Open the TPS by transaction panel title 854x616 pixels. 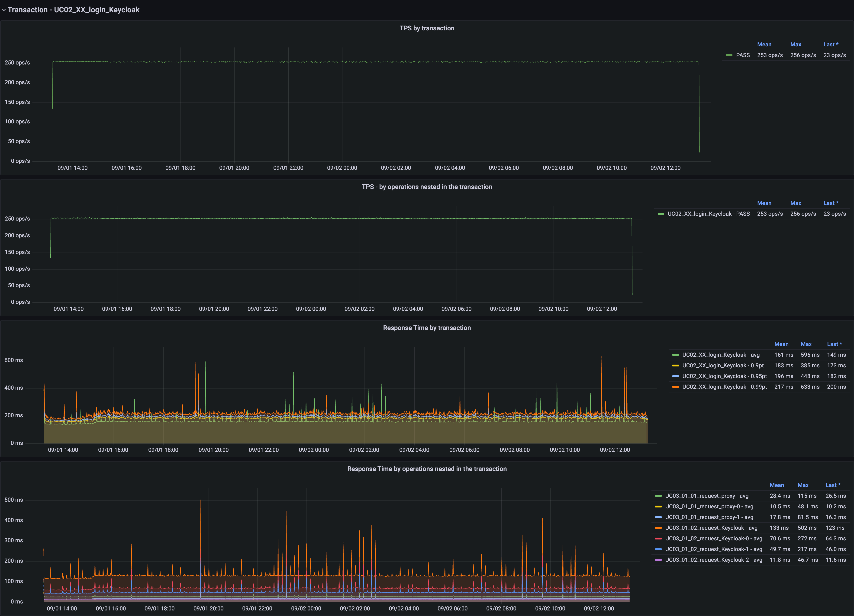[427, 28]
